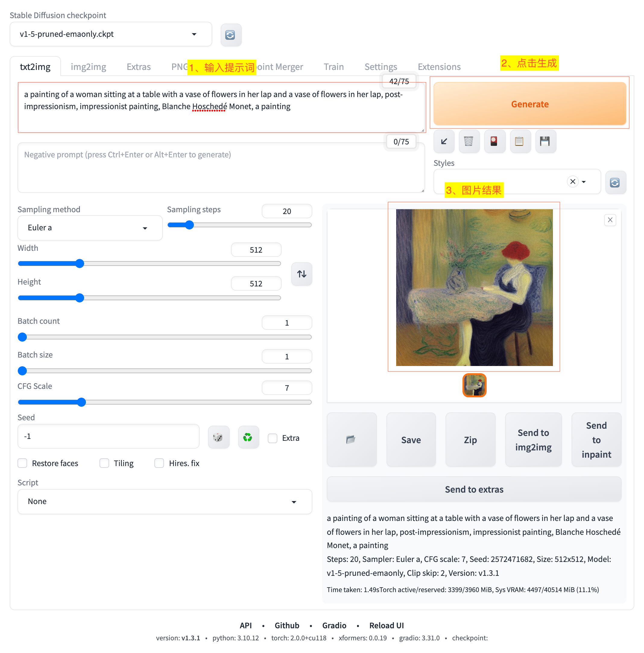644x653 pixels.
Task: Click the arrow icon to read last generation parameters
Action: (444, 141)
